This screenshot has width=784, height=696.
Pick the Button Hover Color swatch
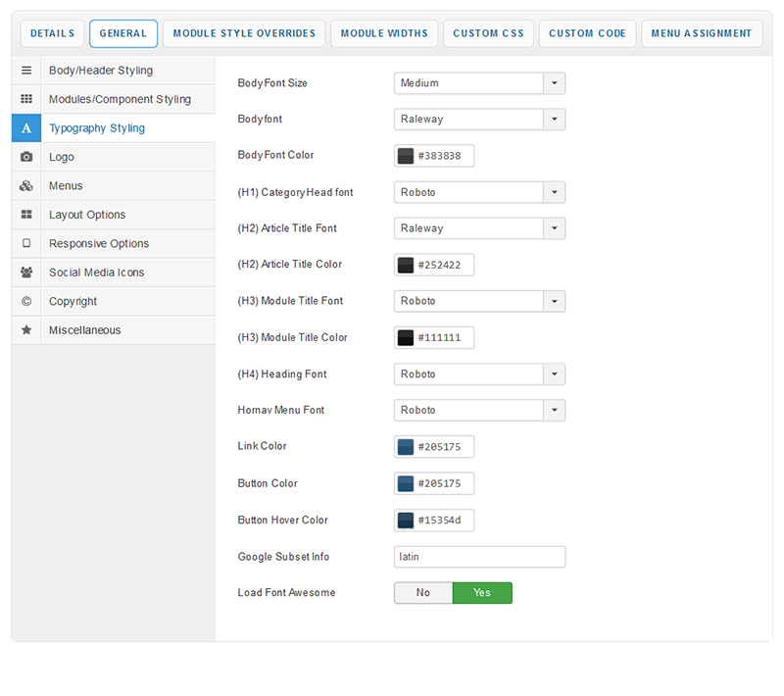pyautogui.click(x=406, y=521)
